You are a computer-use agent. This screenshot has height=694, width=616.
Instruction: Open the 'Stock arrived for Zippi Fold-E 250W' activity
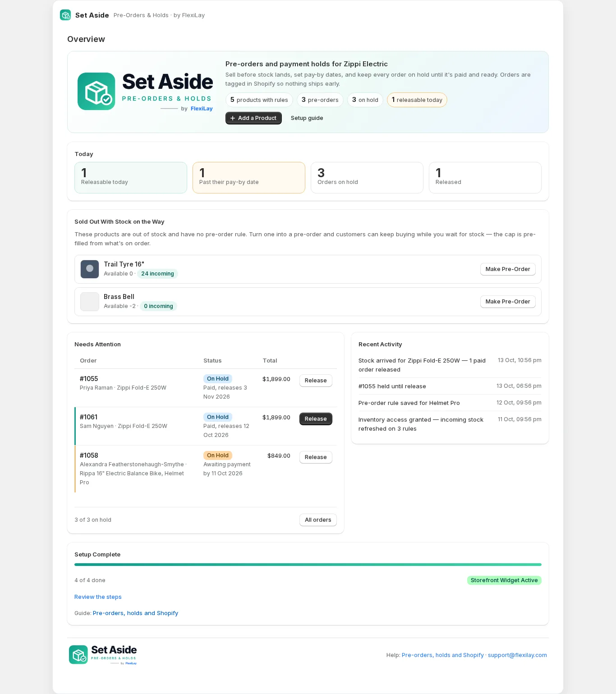point(450,365)
